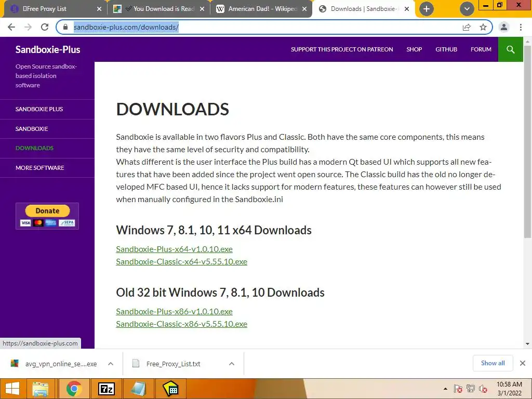Click the green search magnifier icon
532x399 pixels.
pos(510,49)
